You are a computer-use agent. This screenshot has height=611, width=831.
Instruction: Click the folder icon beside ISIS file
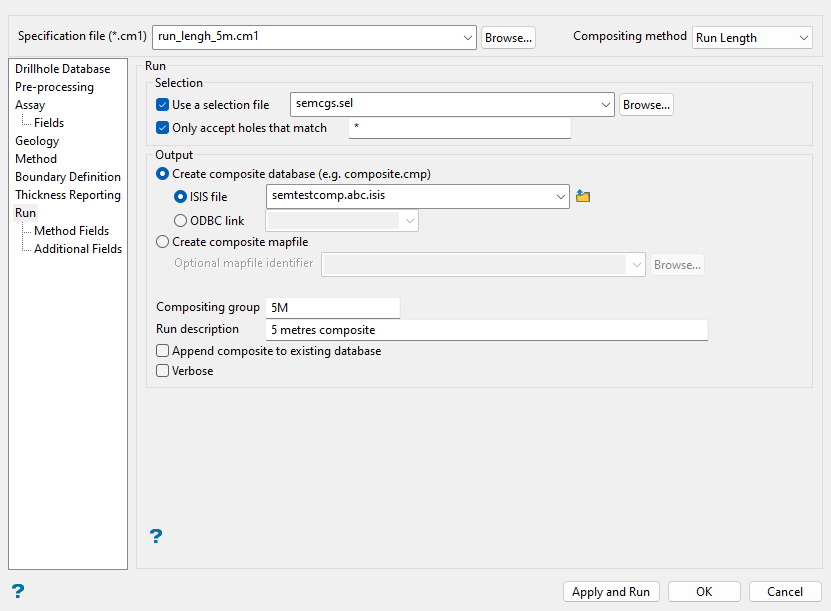(583, 197)
